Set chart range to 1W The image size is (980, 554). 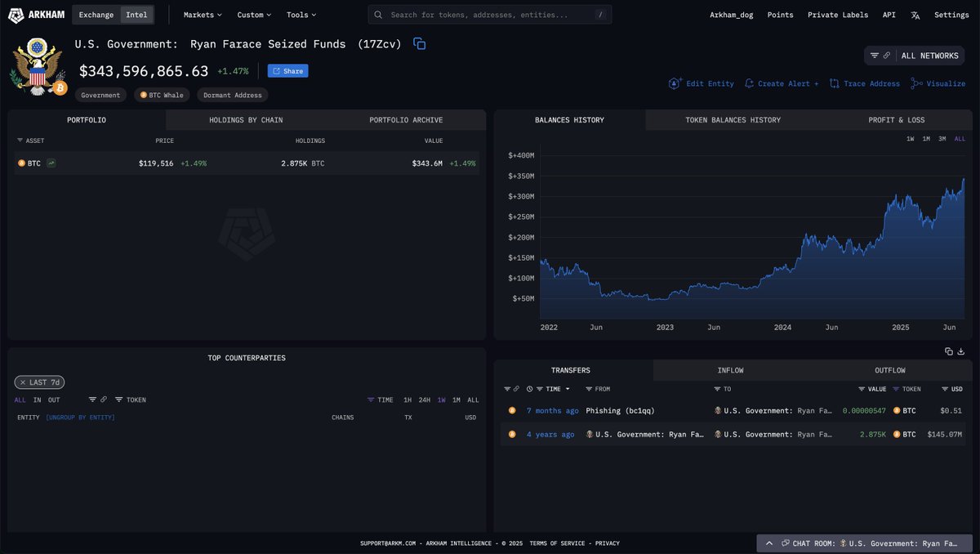click(911, 139)
